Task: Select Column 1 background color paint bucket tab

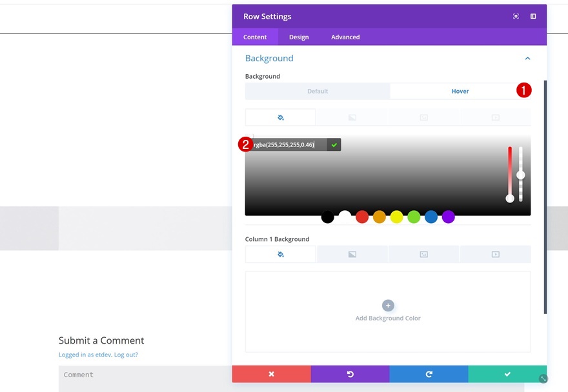Action: pyautogui.click(x=280, y=255)
